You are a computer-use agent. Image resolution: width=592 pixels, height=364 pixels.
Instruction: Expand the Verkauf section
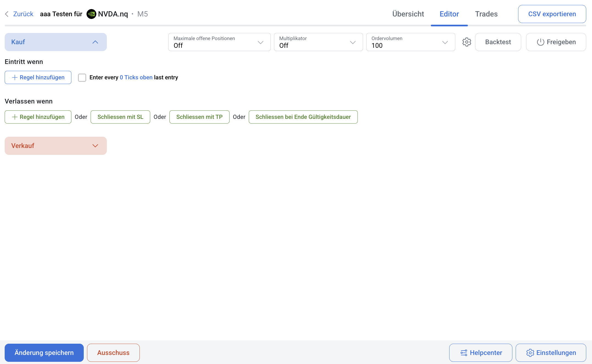click(x=95, y=146)
